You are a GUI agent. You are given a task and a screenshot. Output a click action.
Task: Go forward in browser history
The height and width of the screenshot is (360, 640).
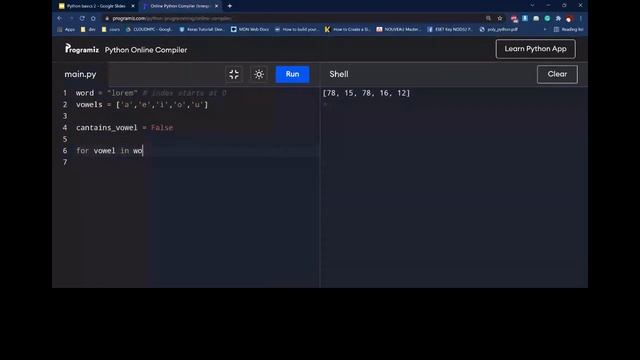[x=71, y=18]
